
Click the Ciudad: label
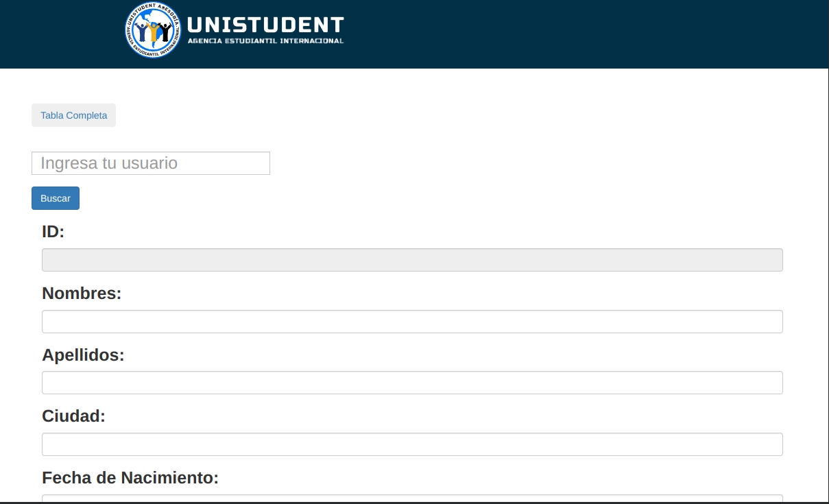73,416
